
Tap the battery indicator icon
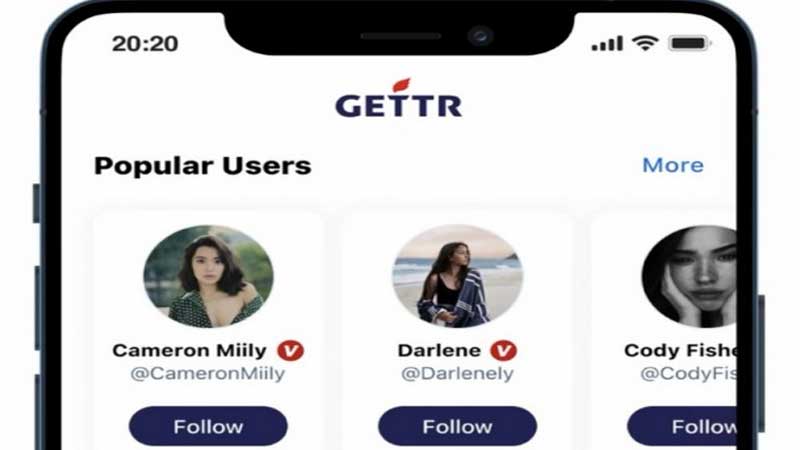(x=689, y=43)
